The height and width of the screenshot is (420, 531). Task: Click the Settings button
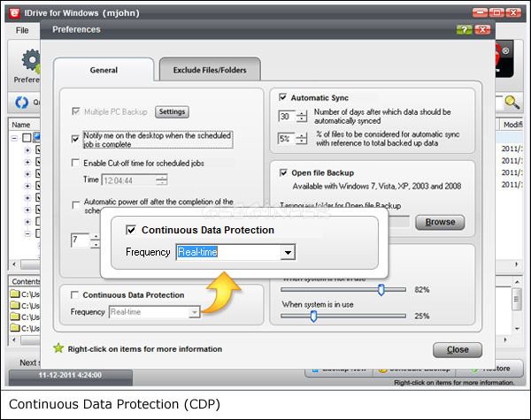172,111
